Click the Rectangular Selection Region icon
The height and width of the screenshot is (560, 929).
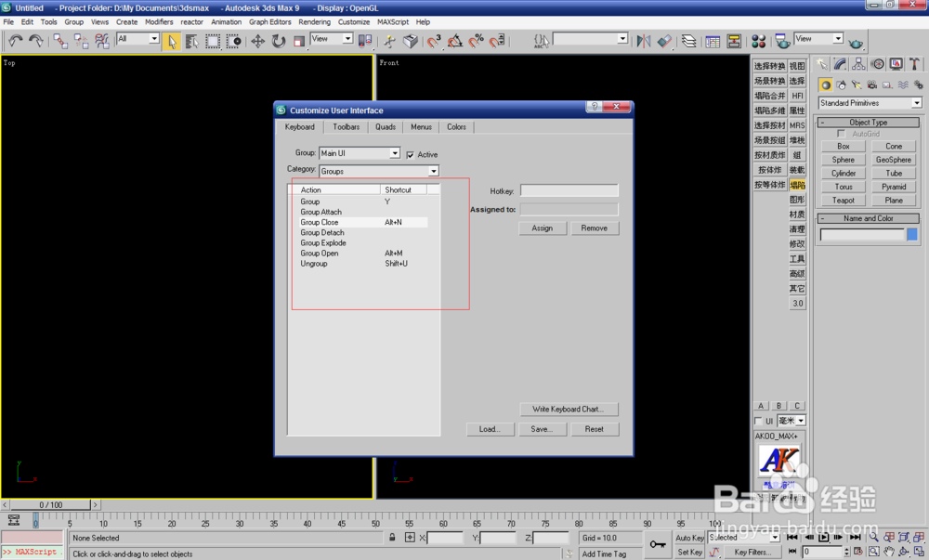click(x=213, y=41)
